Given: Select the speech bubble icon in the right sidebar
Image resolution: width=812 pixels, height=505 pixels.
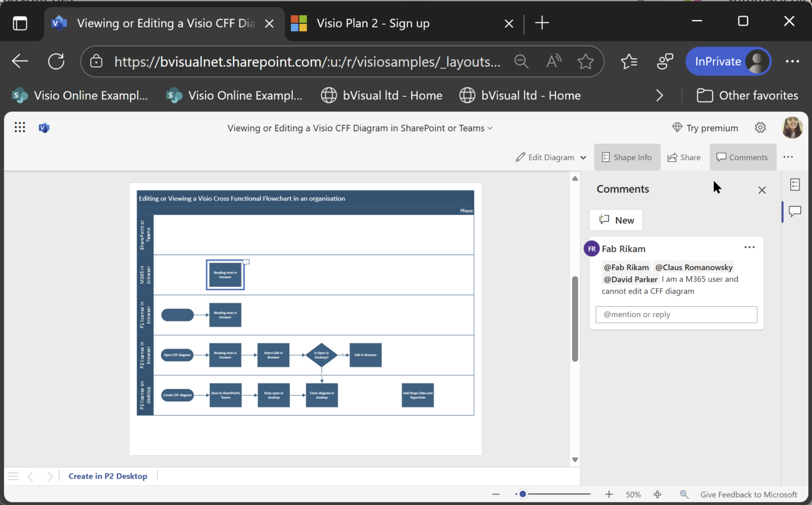Looking at the screenshot, I should 795,212.
